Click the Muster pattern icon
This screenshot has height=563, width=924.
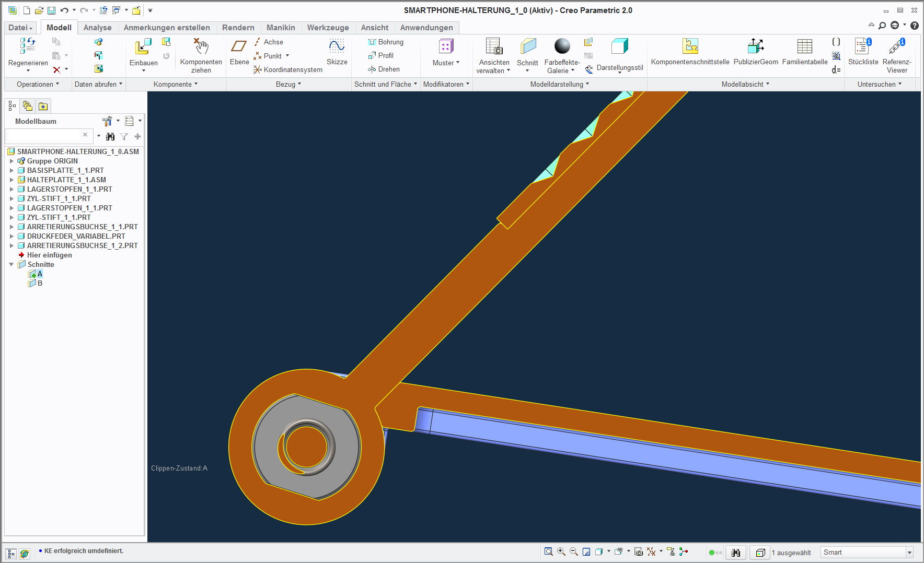(446, 46)
